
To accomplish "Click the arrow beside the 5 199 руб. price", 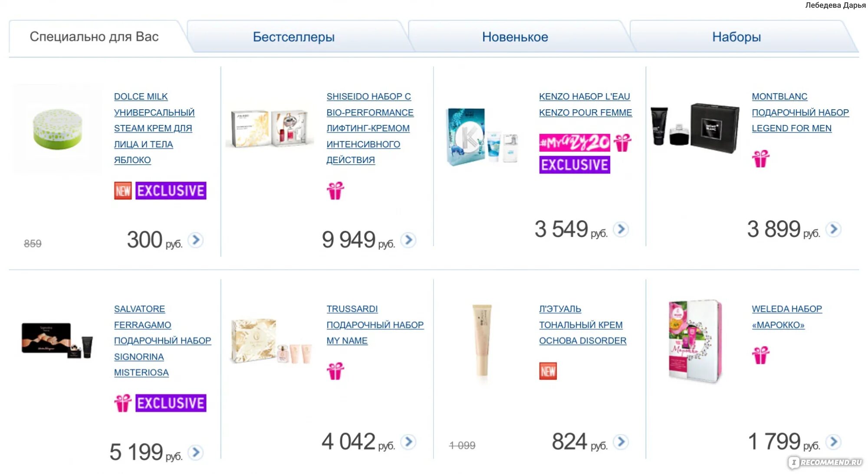I will 196,452.
